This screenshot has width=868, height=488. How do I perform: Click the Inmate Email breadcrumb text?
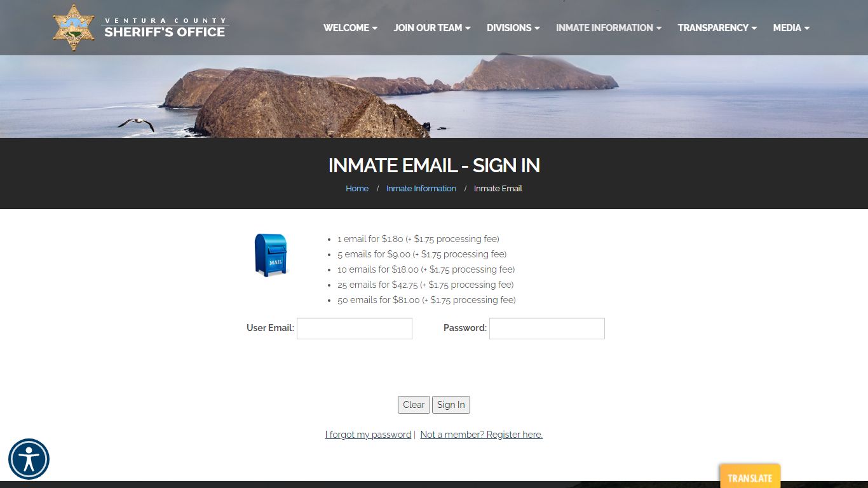498,189
